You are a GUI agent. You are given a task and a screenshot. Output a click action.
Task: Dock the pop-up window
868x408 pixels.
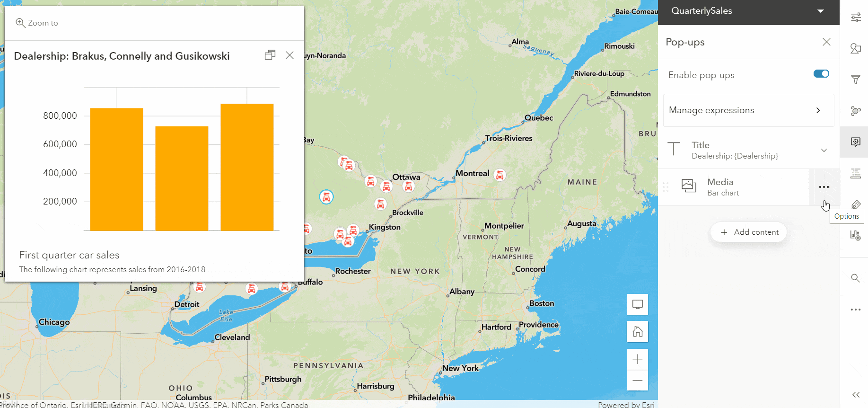point(270,55)
